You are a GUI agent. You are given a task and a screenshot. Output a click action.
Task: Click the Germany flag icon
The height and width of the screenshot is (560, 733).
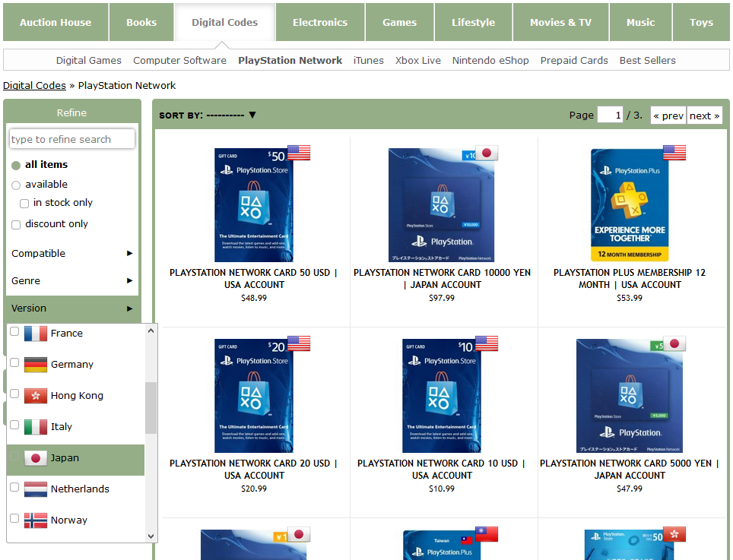click(x=36, y=365)
